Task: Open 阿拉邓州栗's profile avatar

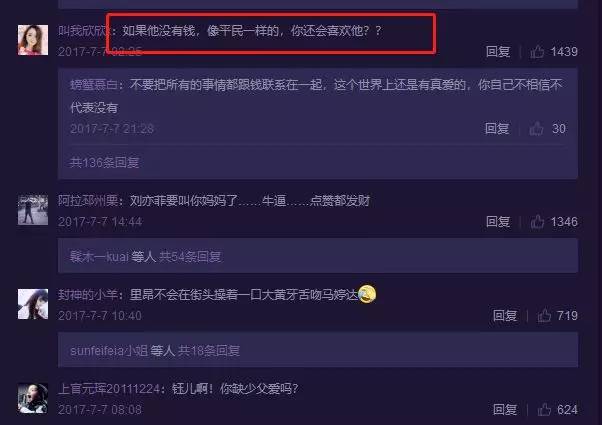Action: point(33,210)
